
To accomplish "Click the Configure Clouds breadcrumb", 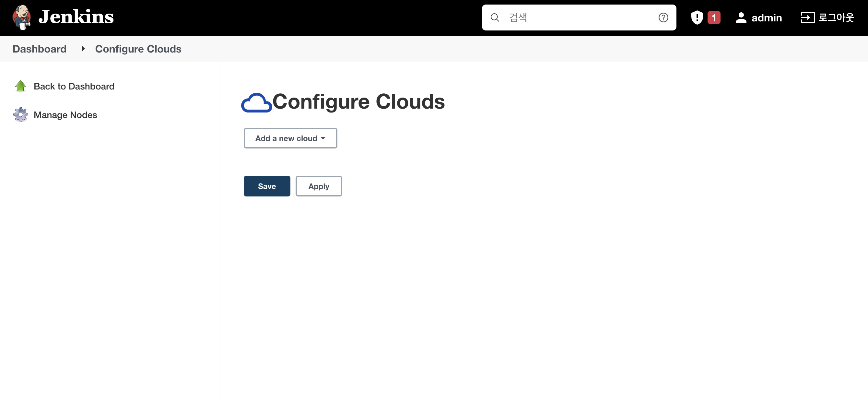I will coord(138,49).
